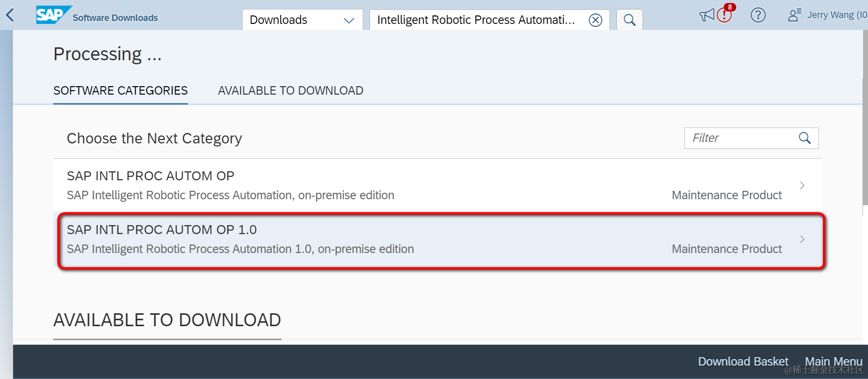Screen dimensions: 868x379
Task: Open announcements via the megaphone icon
Action: [706, 15]
